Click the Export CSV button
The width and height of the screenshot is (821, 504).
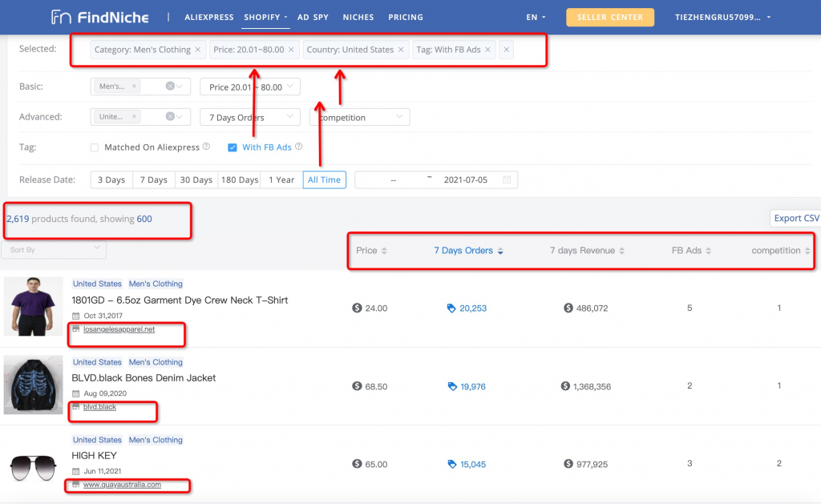pyautogui.click(x=796, y=218)
